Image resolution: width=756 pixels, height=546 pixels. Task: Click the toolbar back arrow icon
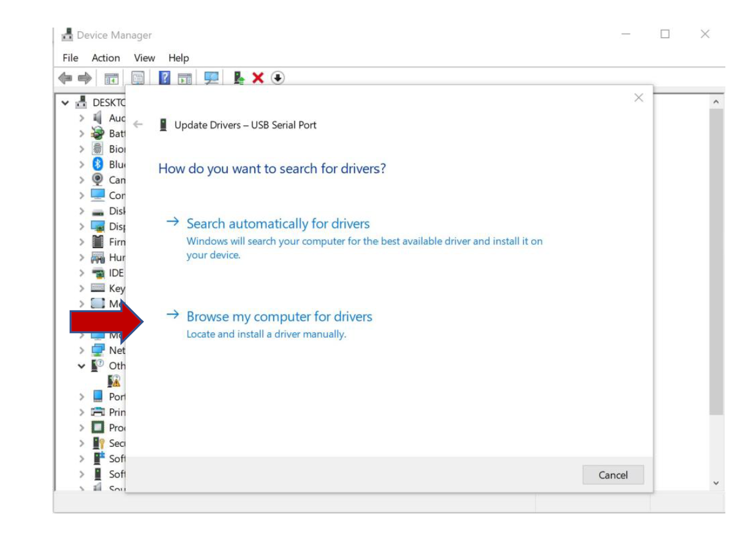(x=65, y=78)
